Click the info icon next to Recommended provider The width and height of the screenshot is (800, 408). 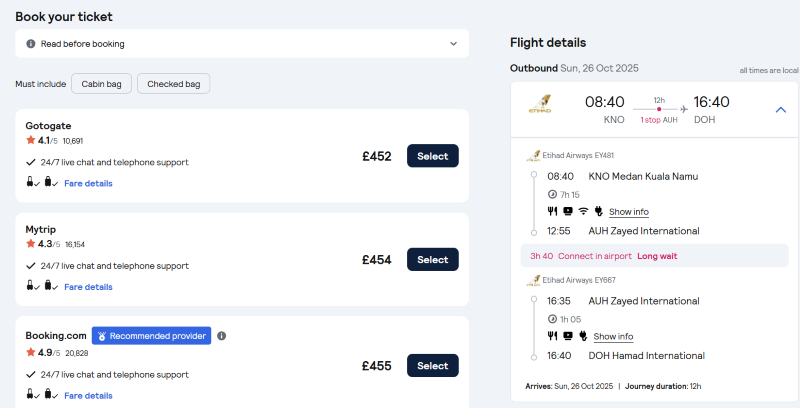pos(222,336)
